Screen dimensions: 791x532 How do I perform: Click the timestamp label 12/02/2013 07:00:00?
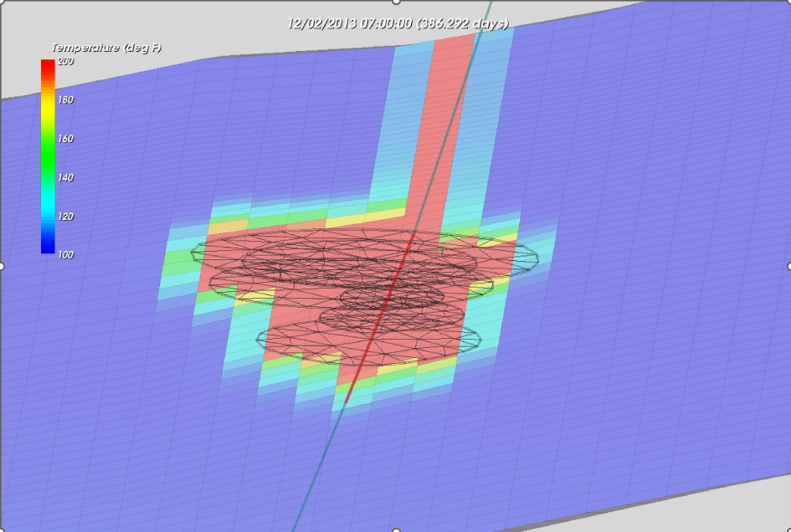coord(350,23)
